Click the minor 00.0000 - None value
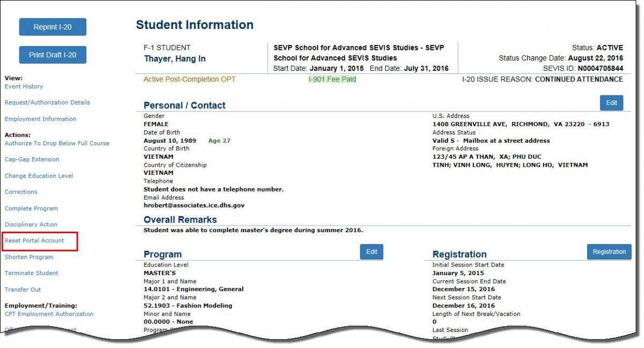Image resolution: width=644 pixels, height=348 pixels. (169, 322)
